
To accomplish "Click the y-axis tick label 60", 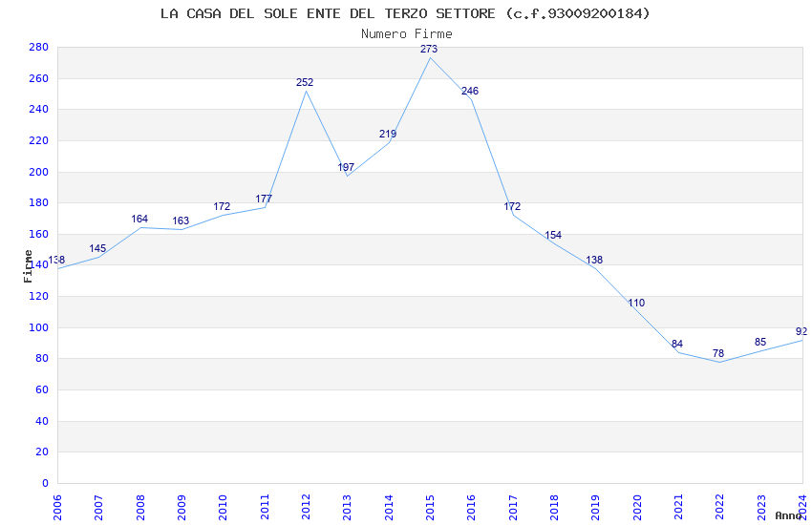I will click(x=42, y=390).
